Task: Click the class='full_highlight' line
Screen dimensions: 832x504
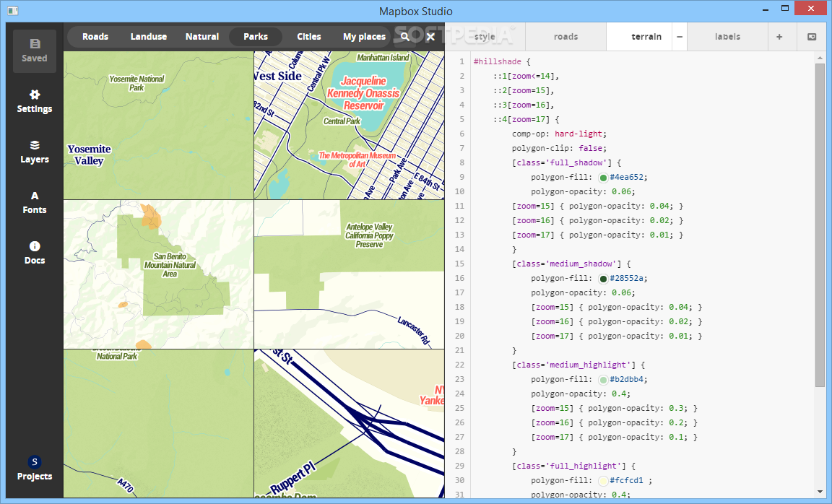Action: tap(573, 466)
